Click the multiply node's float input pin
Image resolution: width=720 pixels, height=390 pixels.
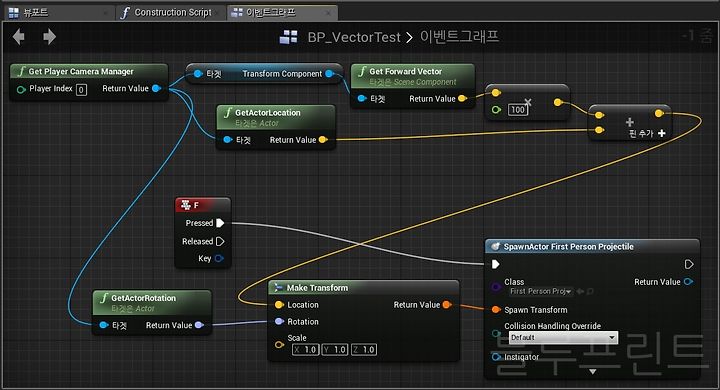coord(496,110)
